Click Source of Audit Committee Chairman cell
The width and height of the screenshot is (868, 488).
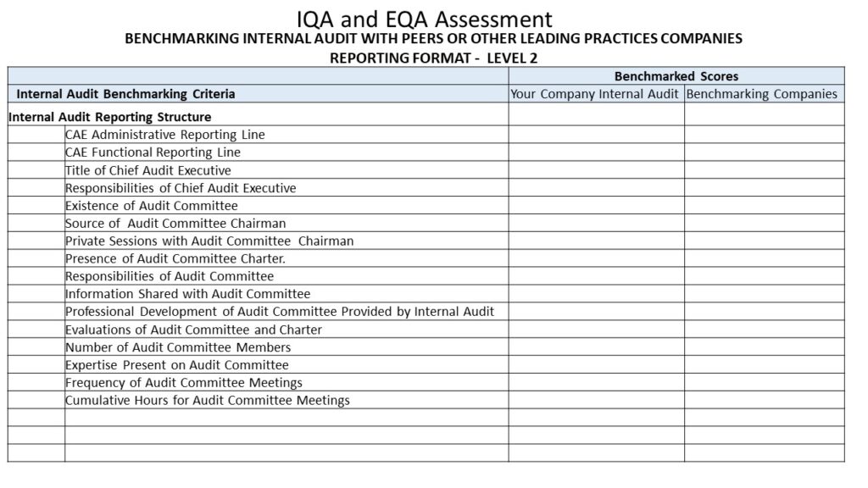tap(175, 224)
